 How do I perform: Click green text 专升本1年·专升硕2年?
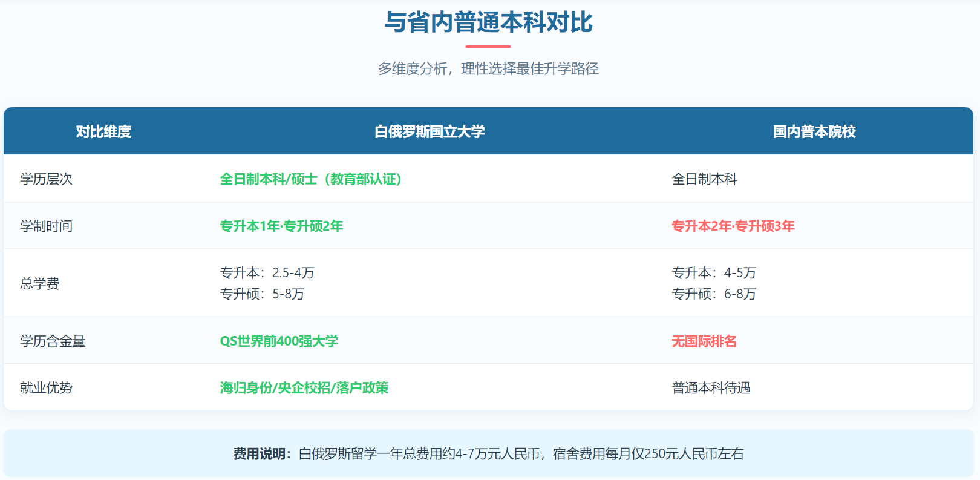coord(281,226)
